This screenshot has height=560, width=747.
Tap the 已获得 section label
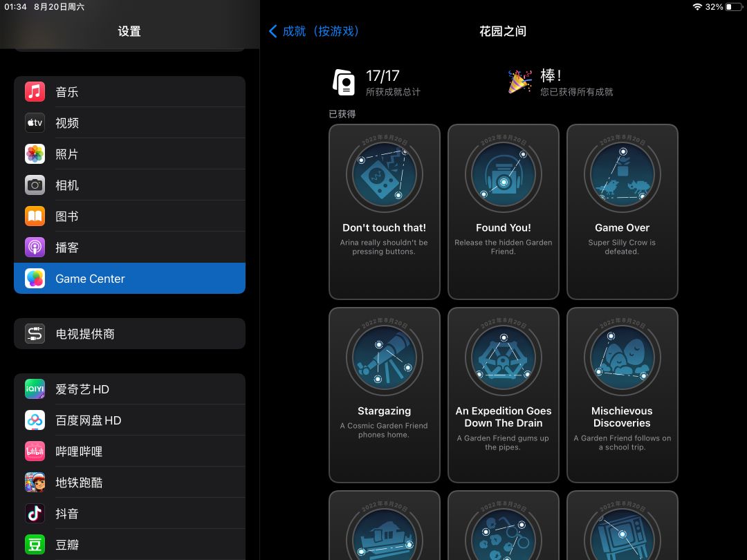342,114
